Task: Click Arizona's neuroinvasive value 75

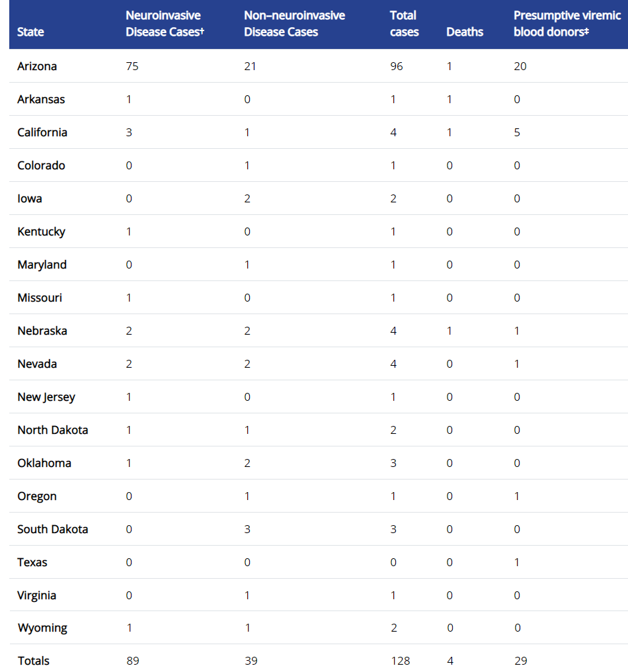Action: 132,66
